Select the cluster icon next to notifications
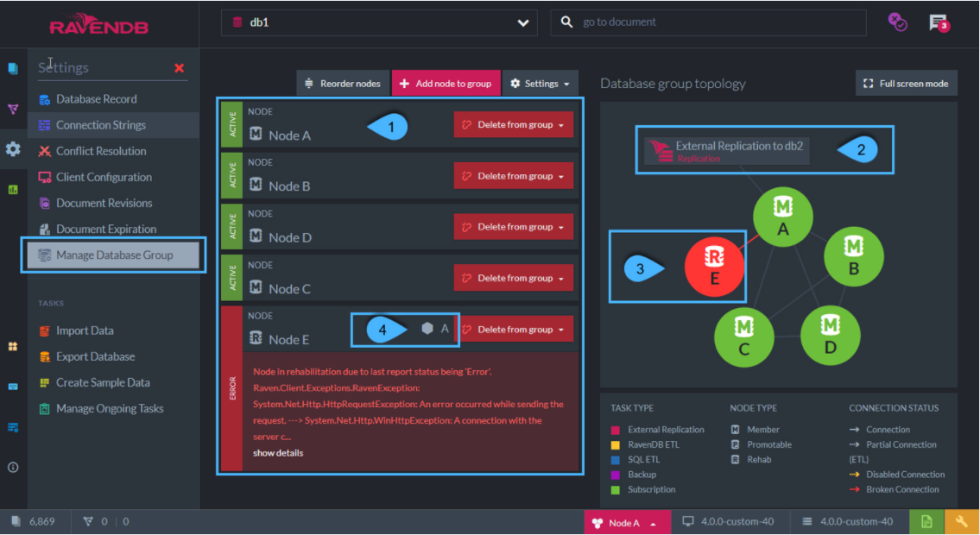This screenshot has height=535, width=980. coord(897,22)
